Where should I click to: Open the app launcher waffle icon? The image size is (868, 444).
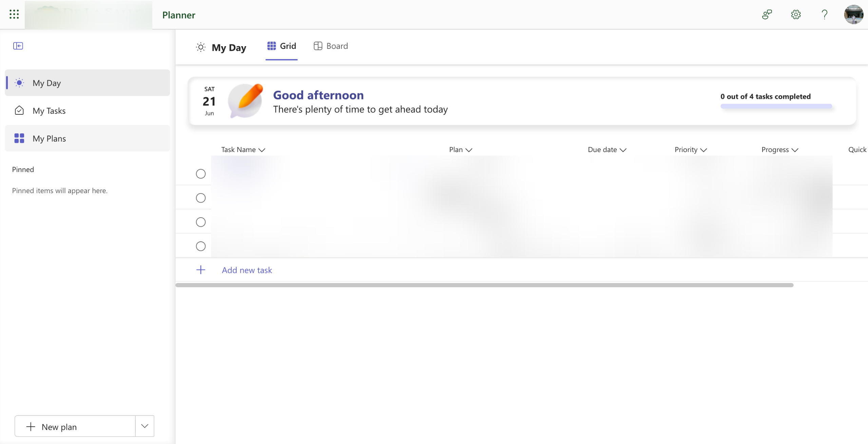click(x=14, y=14)
